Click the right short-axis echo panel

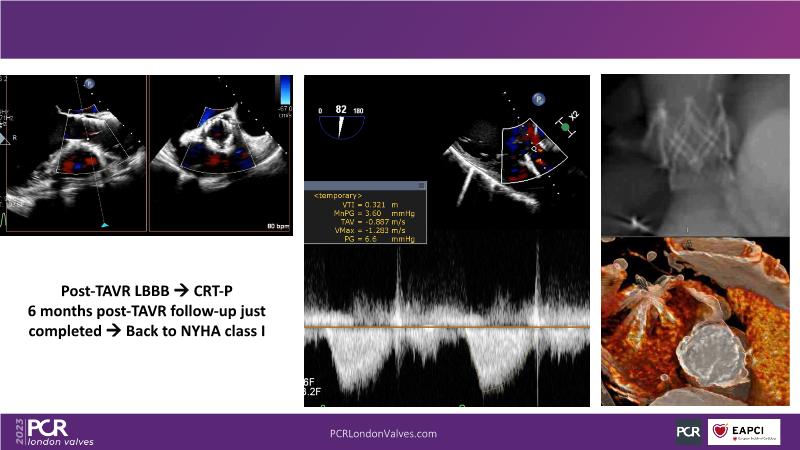point(221,153)
